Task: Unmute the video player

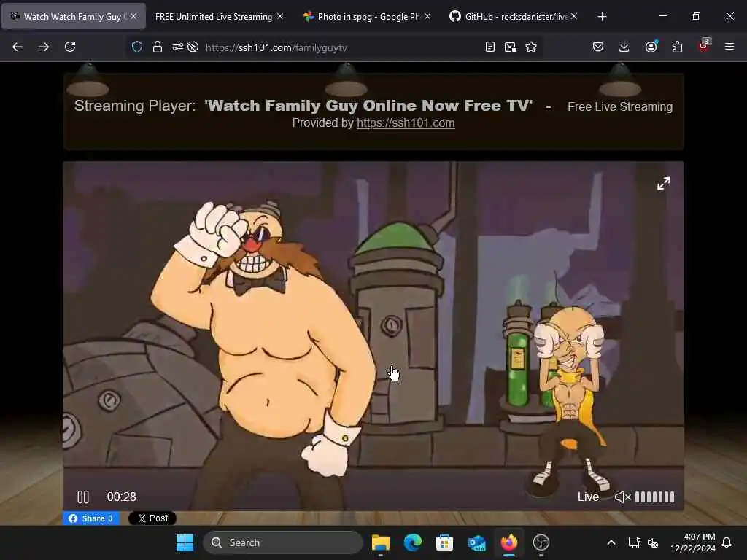Action: click(623, 497)
